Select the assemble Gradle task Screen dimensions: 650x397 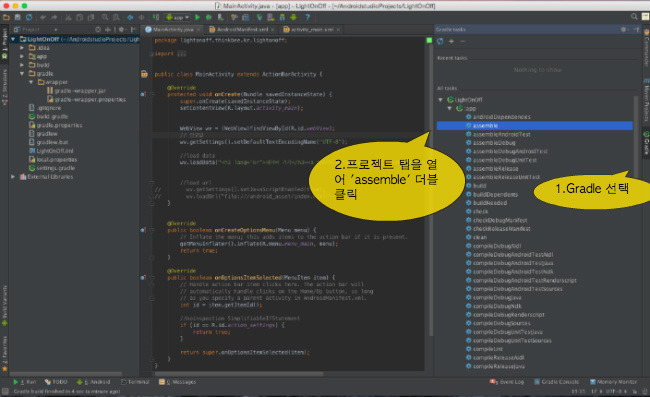[x=535, y=126]
